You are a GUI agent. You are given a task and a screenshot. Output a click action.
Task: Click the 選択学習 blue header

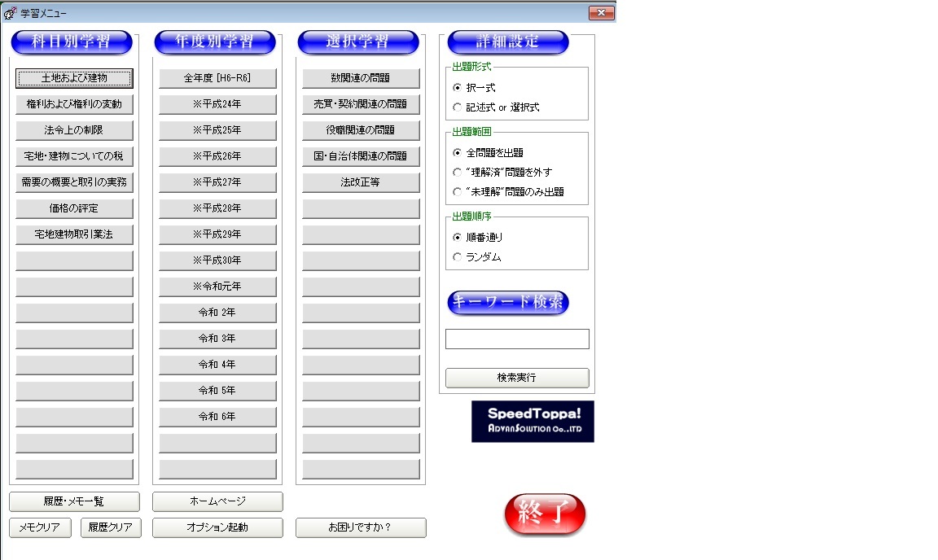point(357,42)
